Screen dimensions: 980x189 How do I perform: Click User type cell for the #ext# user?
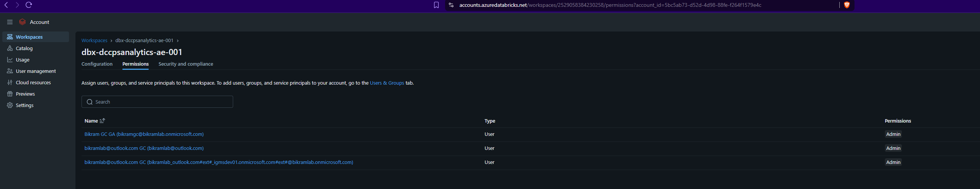pyautogui.click(x=489, y=162)
